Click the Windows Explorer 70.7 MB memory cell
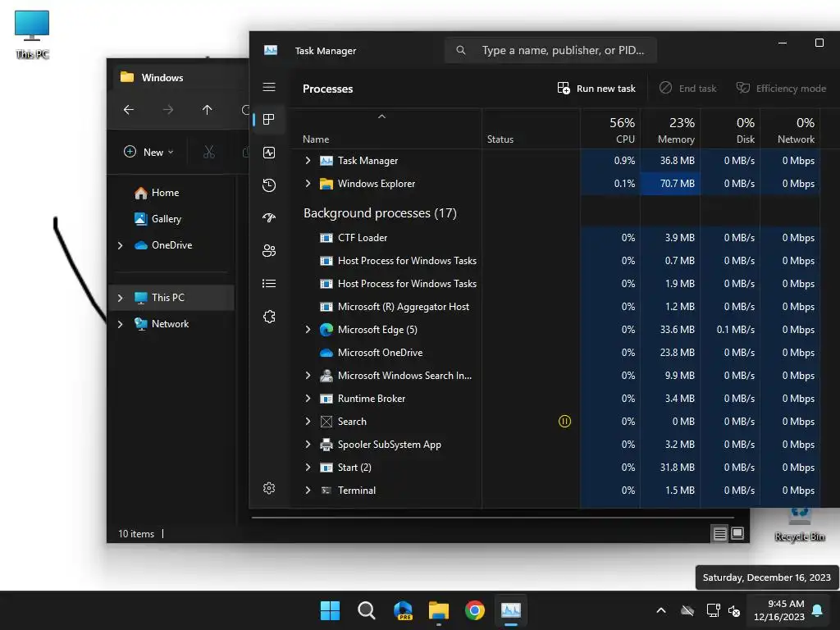The width and height of the screenshot is (840, 630). tap(670, 184)
